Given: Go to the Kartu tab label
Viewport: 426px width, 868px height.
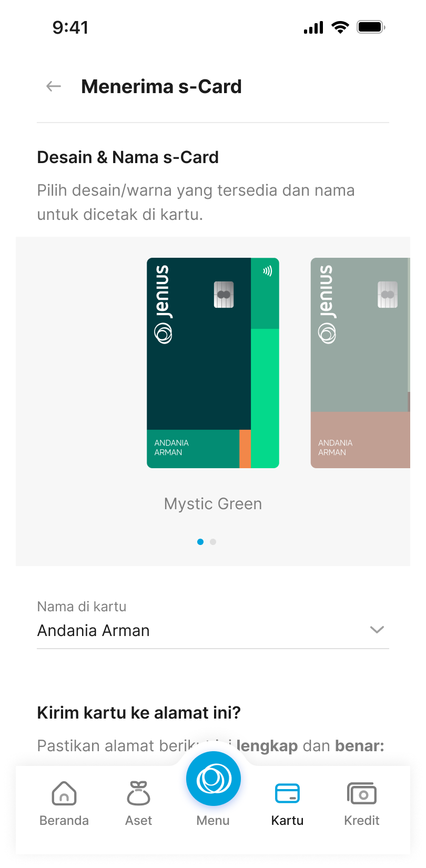Looking at the screenshot, I should [x=287, y=821].
